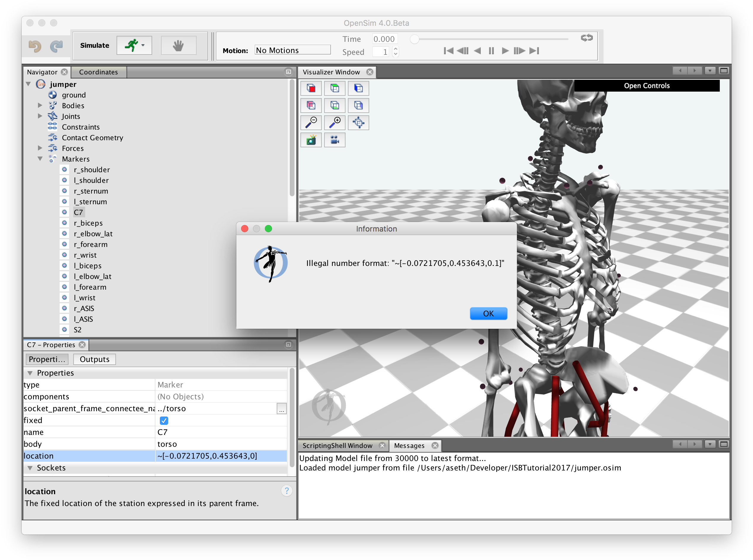The width and height of the screenshot is (753, 560).
Task: Click the video record camera icon
Action: click(334, 140)
